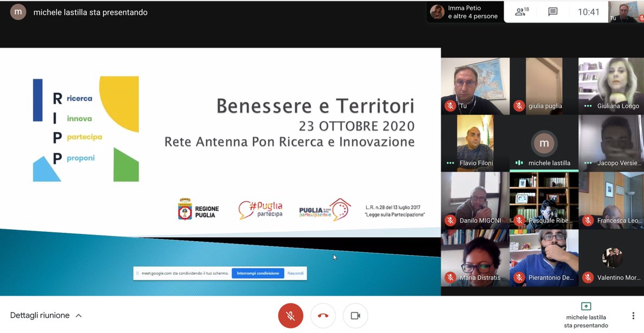This screenshot has width=644, height=333.
Task: Open the three-dot menu on Flavio Filoni's tile
Action: point(450,163)
